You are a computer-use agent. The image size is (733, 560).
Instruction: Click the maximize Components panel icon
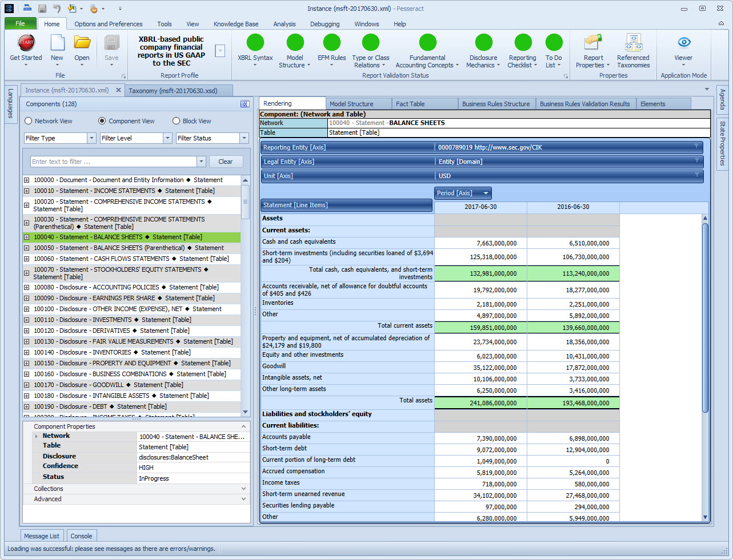tap(245, 104)
